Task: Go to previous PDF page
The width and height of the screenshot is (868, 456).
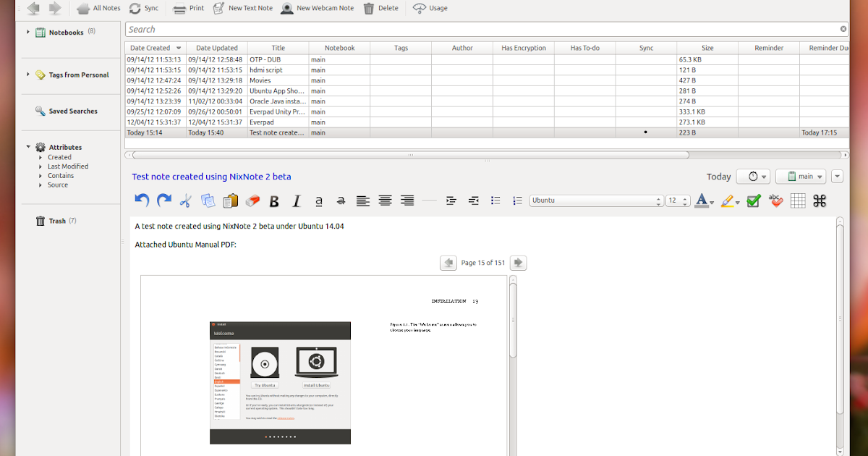Action: [448, 263]
